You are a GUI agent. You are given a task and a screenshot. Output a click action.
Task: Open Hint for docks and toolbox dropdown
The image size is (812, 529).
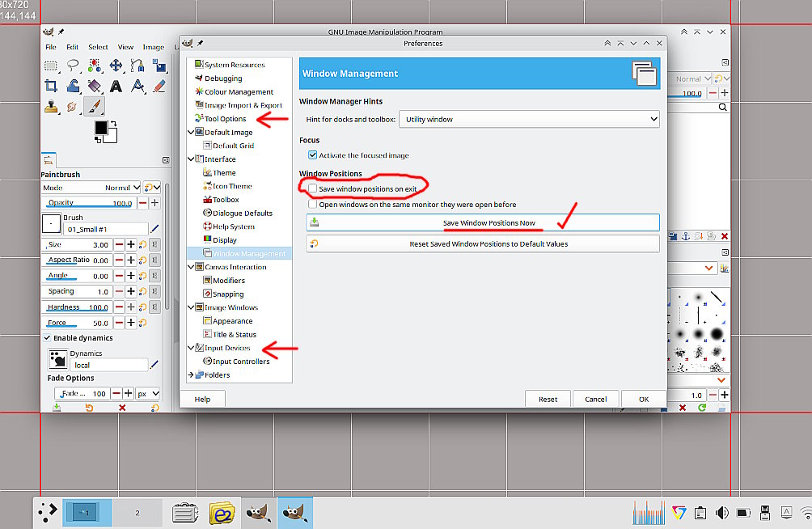529,119
